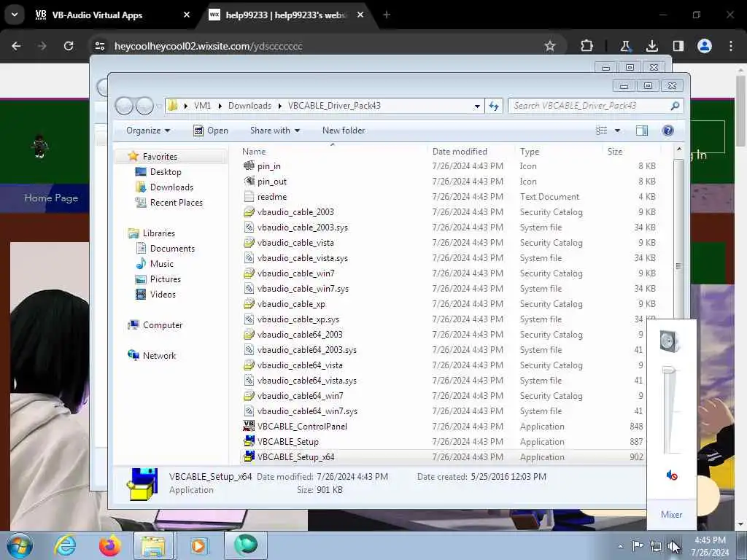Open Chrome profile avatar
747x560 pixels.
704,46
